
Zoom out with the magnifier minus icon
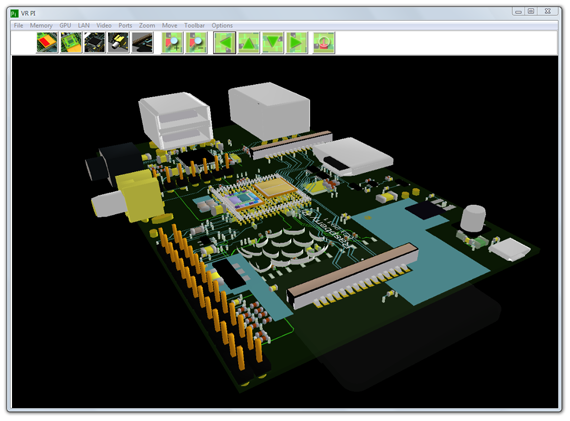196,43
